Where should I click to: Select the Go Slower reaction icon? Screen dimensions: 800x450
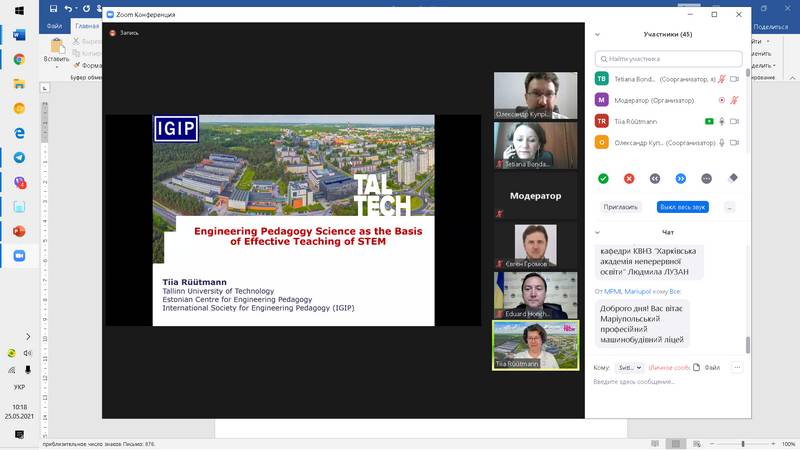pyautogui.click(x=655, y=178)
